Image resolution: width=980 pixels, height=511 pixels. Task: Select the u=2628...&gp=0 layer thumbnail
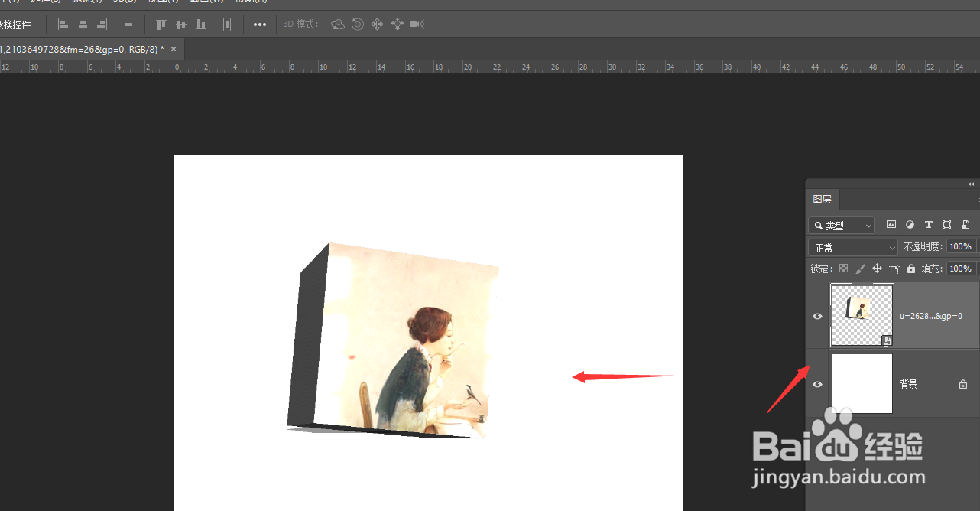pos(862,315)
